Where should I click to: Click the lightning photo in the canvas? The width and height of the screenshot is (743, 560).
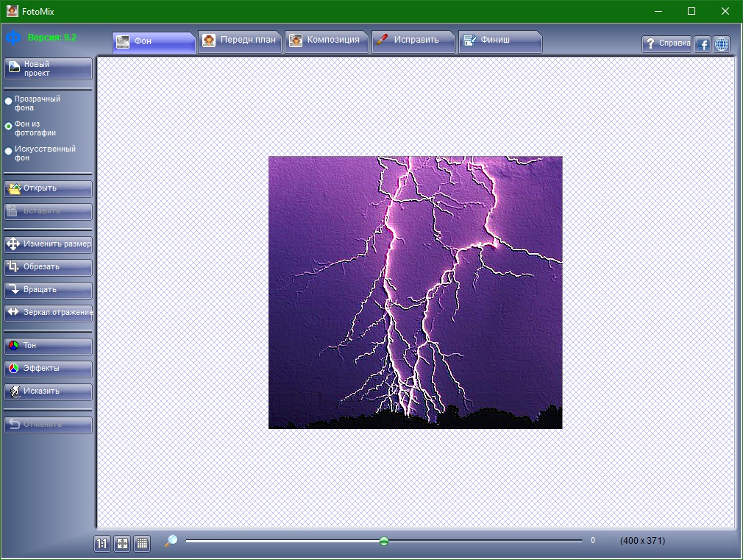click(415, 293)
